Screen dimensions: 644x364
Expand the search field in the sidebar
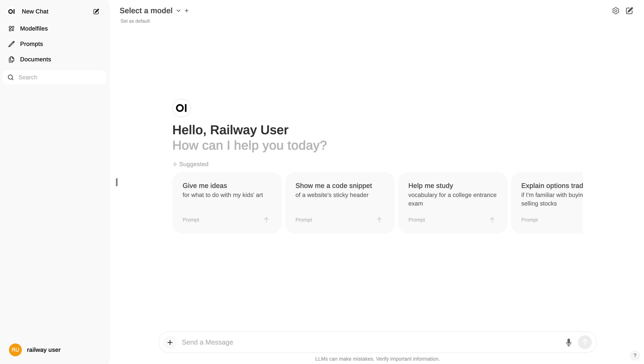point(54,77)
